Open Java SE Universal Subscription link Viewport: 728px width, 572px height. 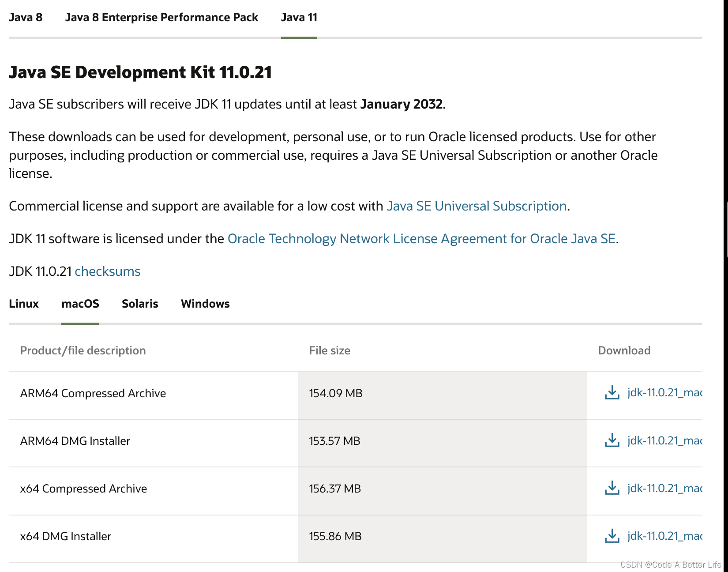(x=477, y=206)
